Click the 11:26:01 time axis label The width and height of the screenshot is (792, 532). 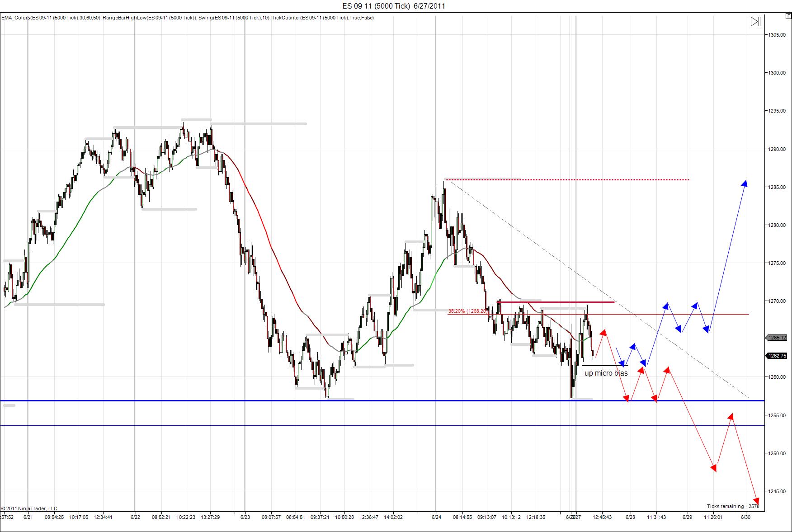point(713,517)
